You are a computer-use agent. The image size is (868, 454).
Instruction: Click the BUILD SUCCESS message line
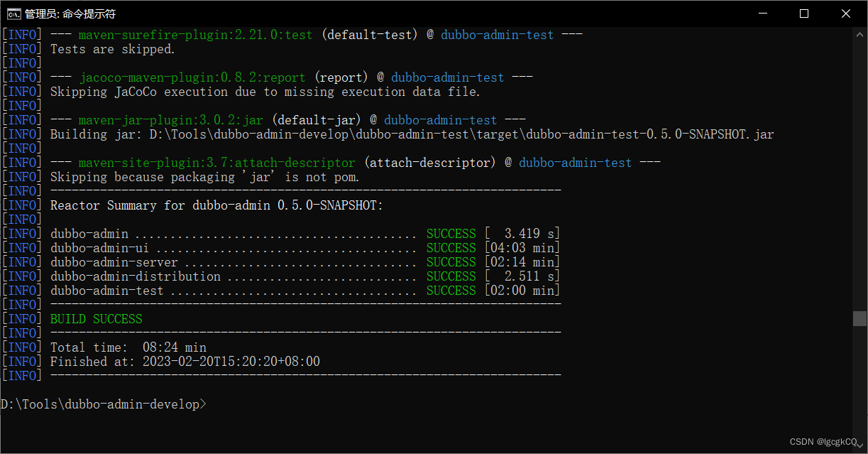pos(95,318)
